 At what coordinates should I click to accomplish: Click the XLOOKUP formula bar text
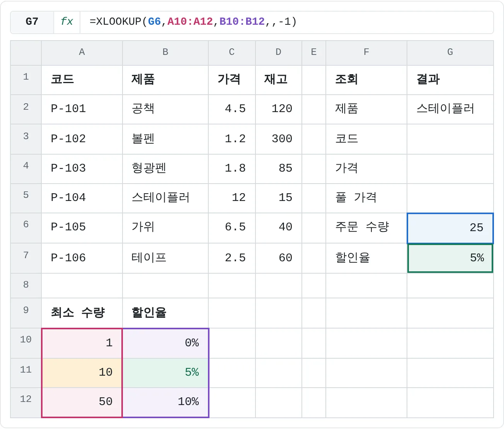click(193, 22)
